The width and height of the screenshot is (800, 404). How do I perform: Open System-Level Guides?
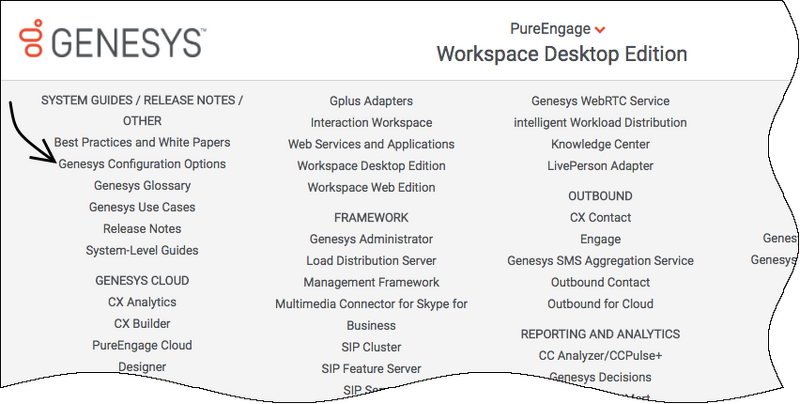click(x=142, y=250)
